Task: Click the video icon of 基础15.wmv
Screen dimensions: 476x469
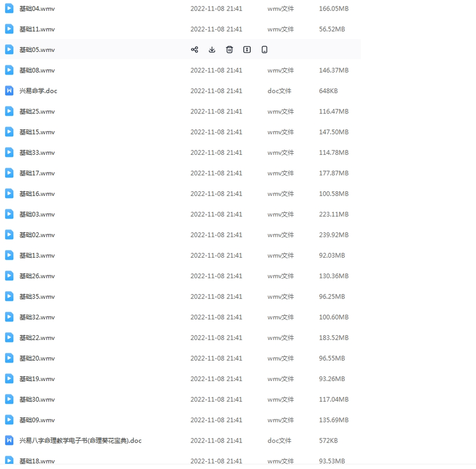Action: coord(9,132)
